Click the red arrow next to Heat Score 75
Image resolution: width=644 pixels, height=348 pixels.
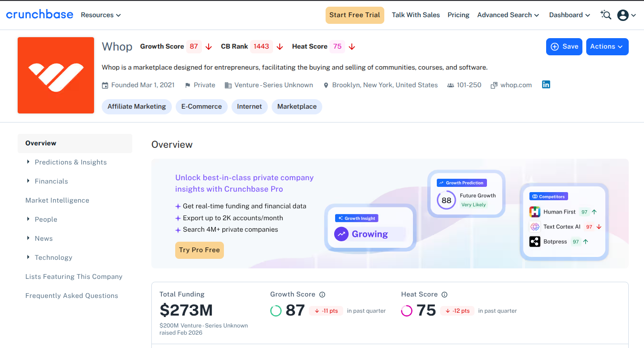[352, 47]
